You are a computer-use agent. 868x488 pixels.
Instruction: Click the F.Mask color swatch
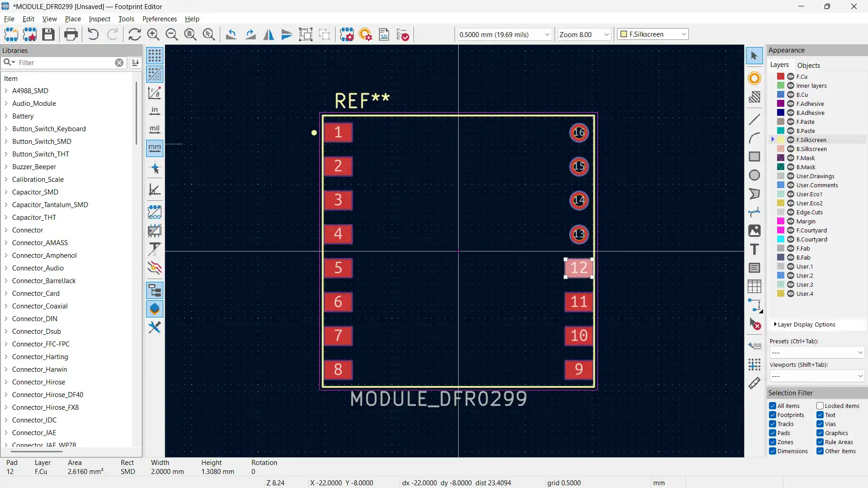(781, 158)
